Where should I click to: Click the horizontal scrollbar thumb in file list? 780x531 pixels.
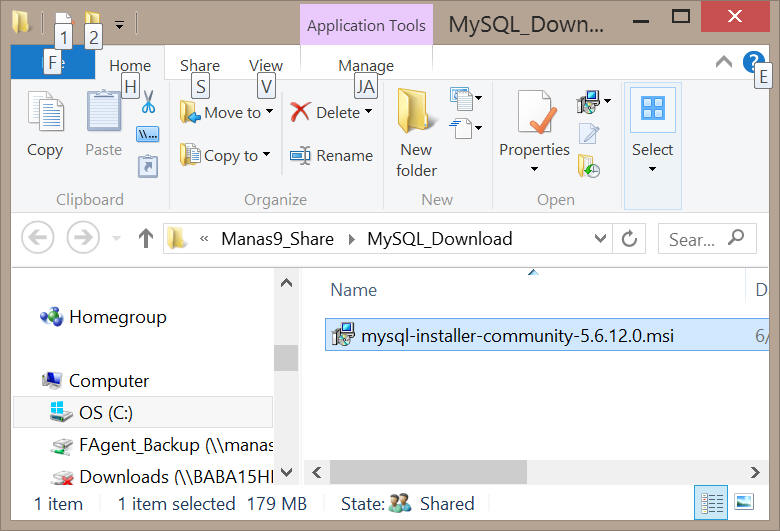tap(428, 472)
